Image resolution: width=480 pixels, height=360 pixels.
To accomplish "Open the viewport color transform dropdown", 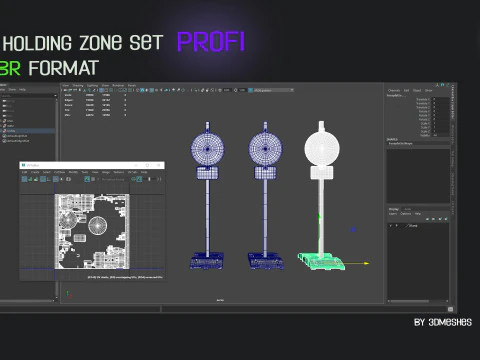I will pos(273,90).
